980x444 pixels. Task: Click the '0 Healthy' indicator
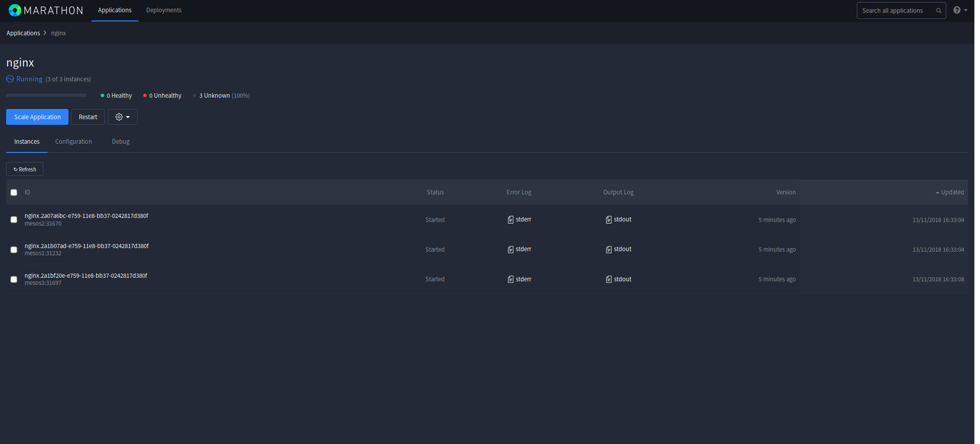click(117, 96)
